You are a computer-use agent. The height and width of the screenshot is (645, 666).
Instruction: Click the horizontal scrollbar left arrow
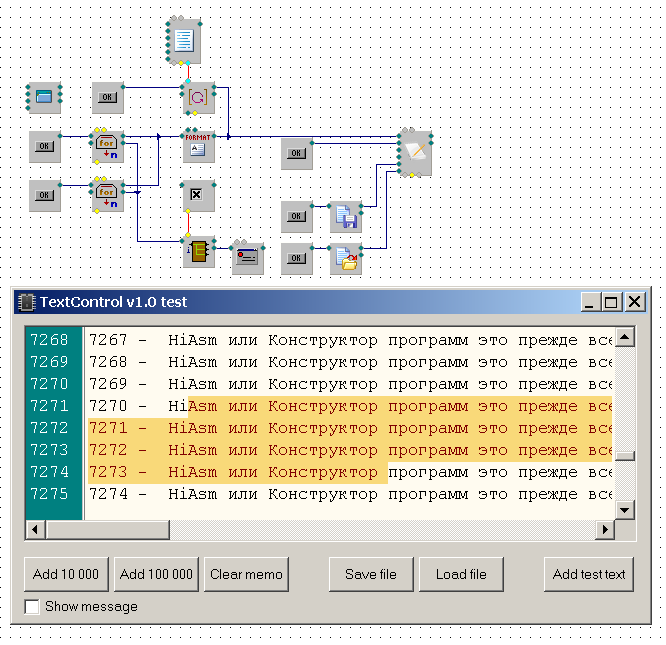tap(35, 530)
